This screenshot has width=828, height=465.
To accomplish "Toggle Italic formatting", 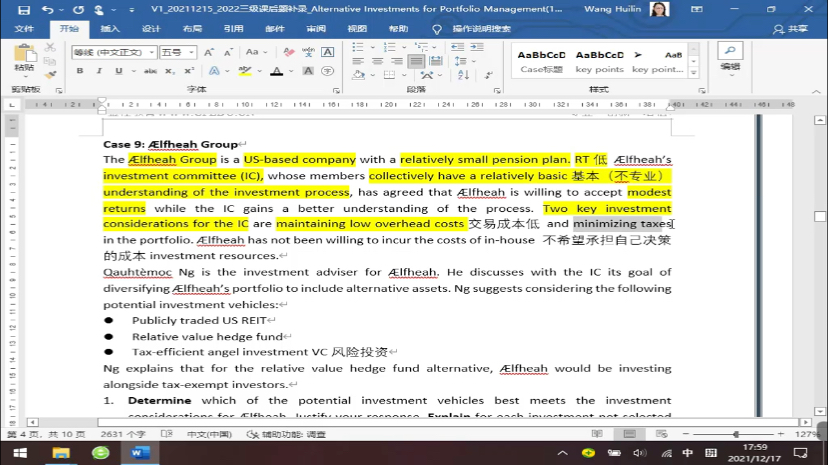I will (x=98, y=72).
